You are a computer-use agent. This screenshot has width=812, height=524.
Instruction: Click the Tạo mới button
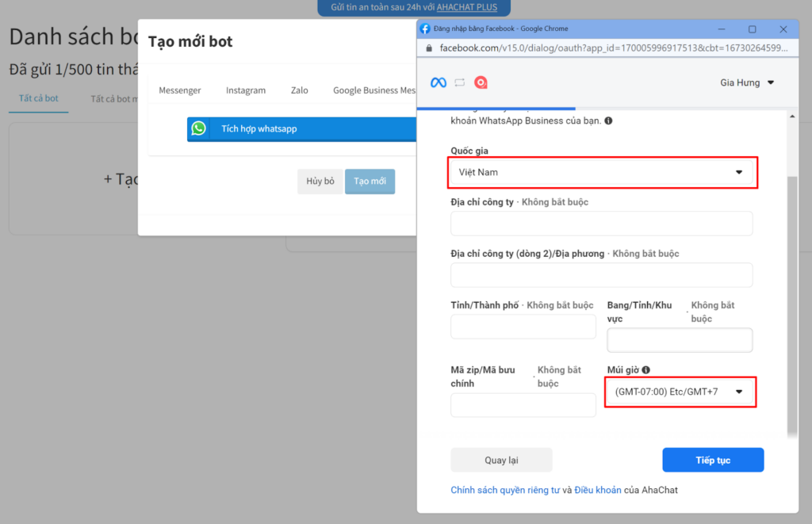pos(370,182)
